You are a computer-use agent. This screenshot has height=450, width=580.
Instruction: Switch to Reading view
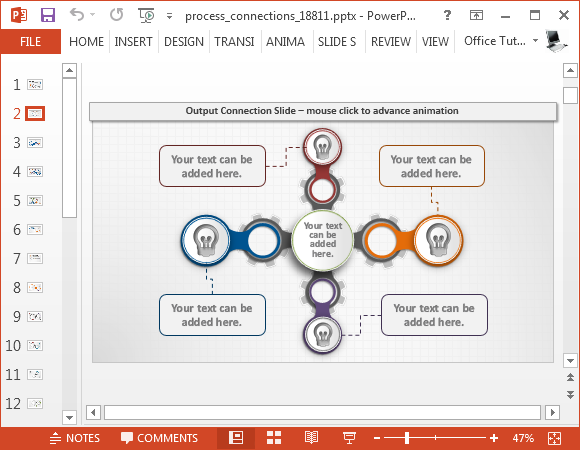click(311, 438)
